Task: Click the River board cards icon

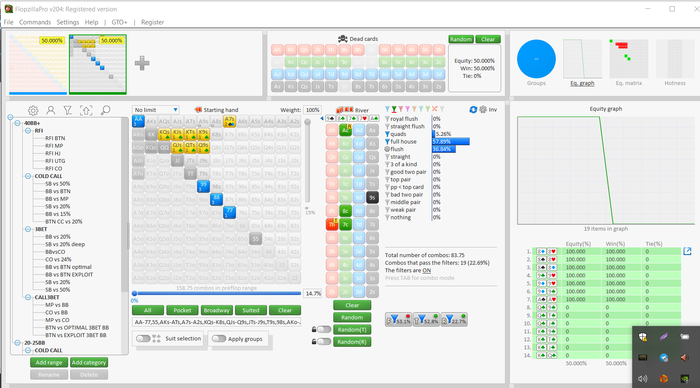Action: pos(345,110)
